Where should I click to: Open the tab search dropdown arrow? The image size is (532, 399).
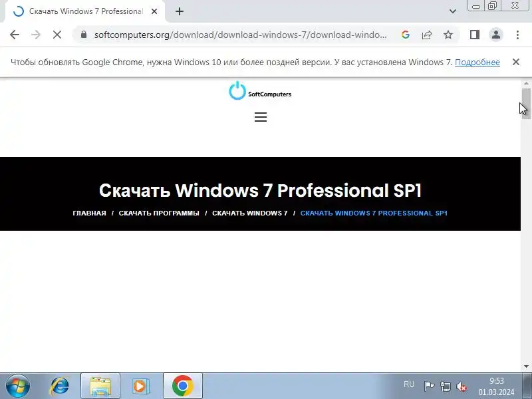point(453,11)
